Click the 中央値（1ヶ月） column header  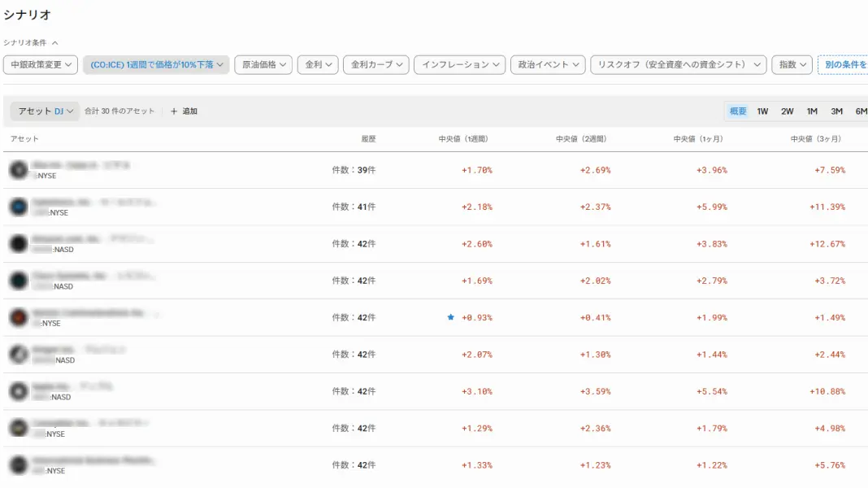(x=699, y=139)
